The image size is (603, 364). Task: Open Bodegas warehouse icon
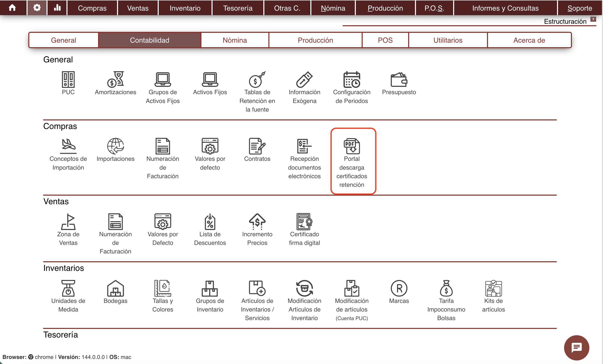[115, 289]
